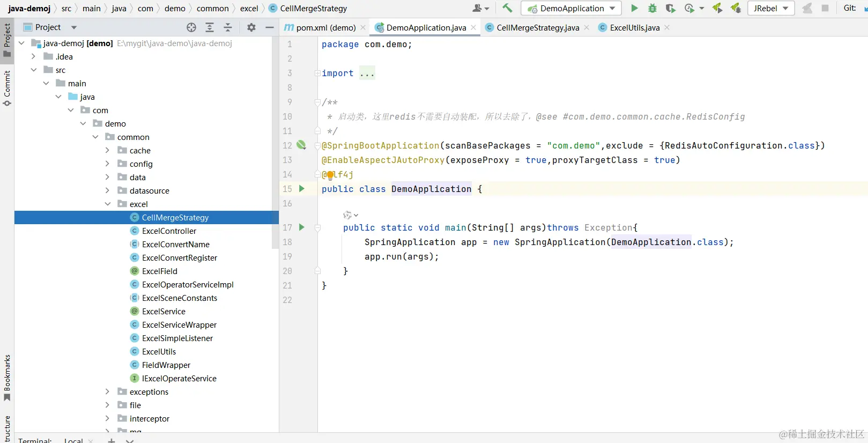
Task: Toggle the Project tool window sidebar button
Action: point(7,41)
